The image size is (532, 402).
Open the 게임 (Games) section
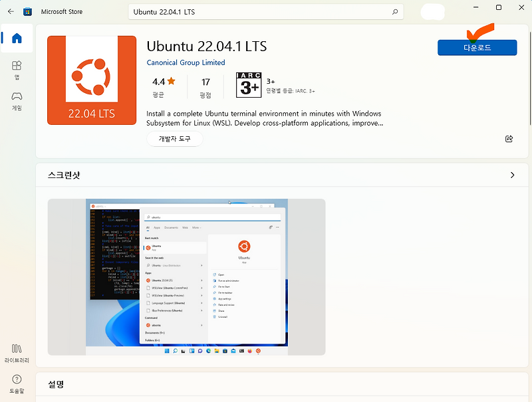coord(17,97)
